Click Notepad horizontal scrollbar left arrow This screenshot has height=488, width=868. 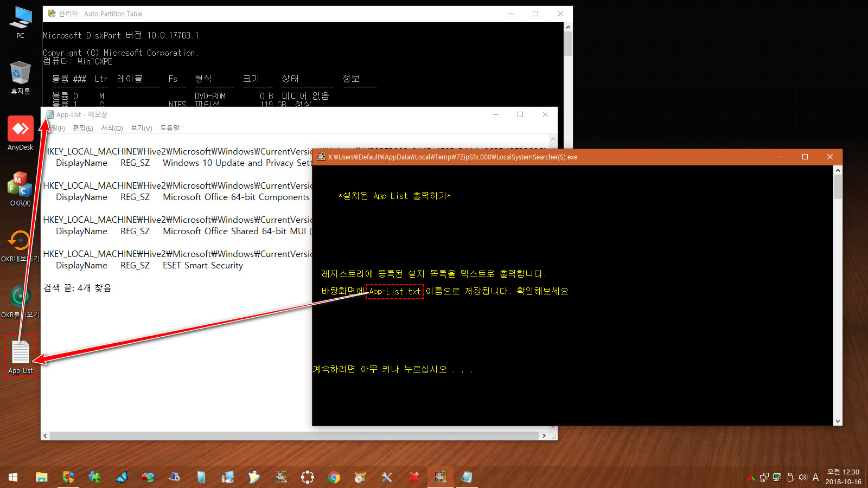coord(46,435)
